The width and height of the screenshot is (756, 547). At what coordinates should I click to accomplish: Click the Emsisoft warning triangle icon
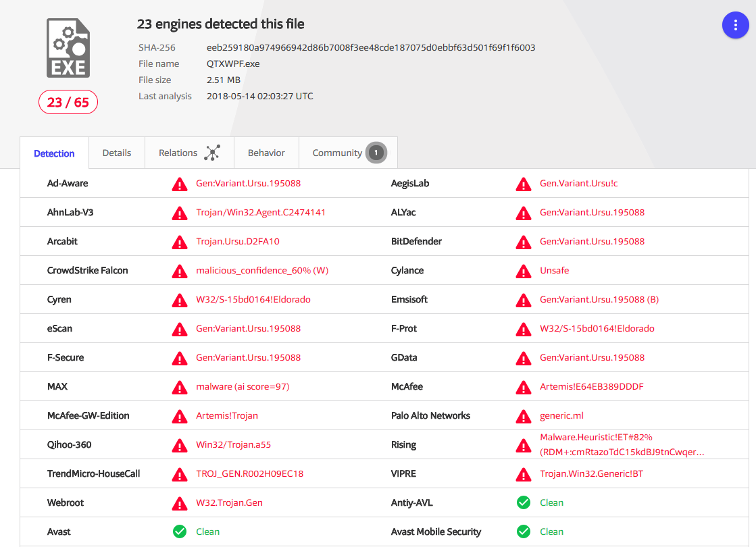pyautogui.click(x=524, y=301)
